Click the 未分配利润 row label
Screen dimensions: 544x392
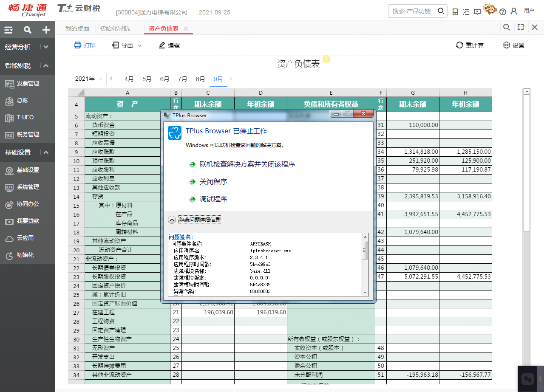[x=309, y=375]
